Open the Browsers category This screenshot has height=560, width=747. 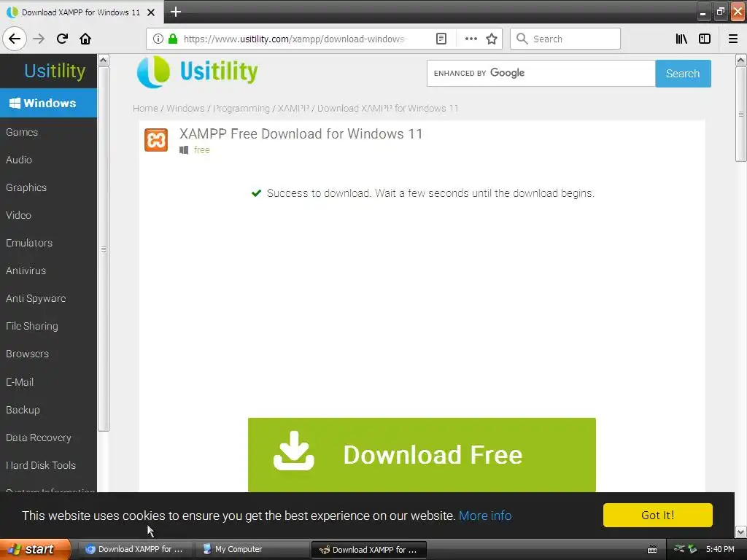27,354
